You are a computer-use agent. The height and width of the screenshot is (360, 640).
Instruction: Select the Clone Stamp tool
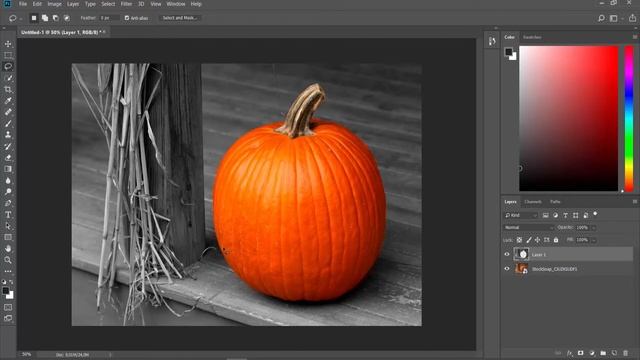8,135
